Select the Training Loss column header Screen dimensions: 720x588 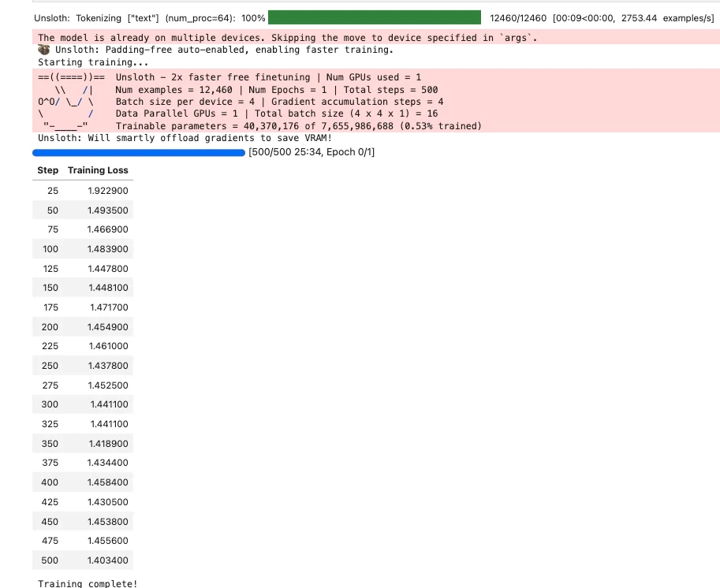(x=98, y=170)
